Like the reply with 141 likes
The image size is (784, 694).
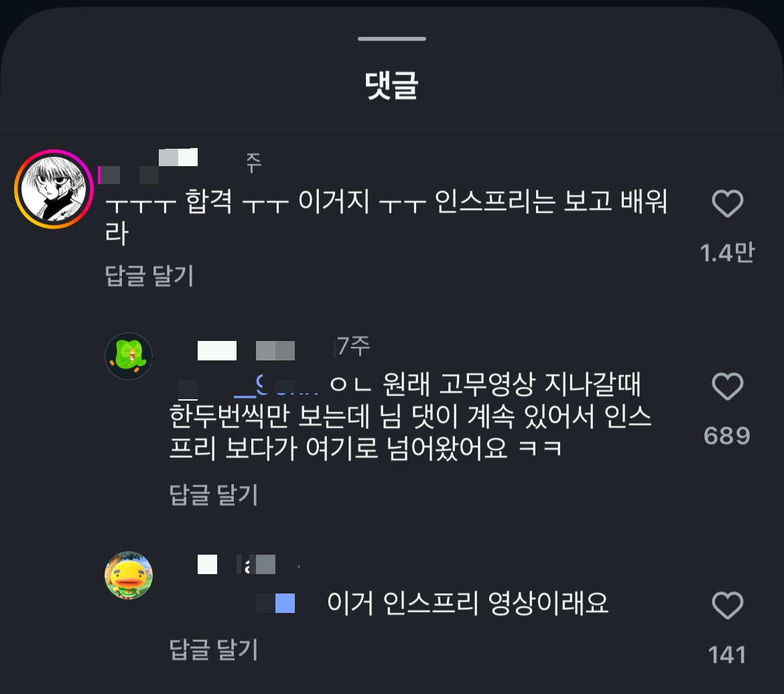pyautogui.click(x=727, y=606)
